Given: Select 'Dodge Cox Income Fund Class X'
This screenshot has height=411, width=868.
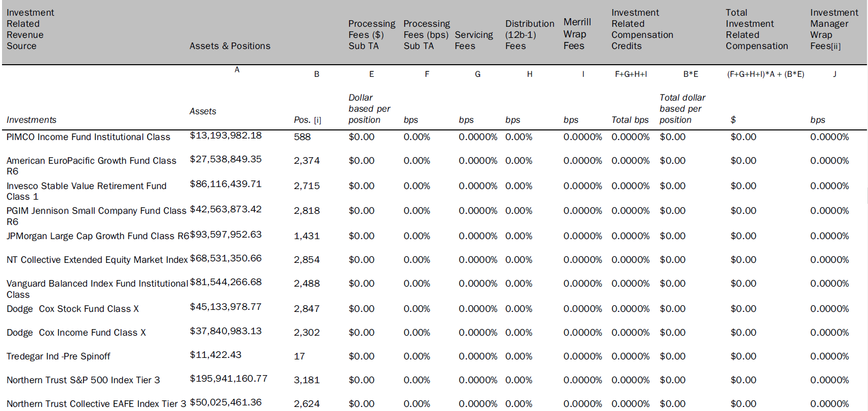Looking at the screenshot, I should (76, 333).
